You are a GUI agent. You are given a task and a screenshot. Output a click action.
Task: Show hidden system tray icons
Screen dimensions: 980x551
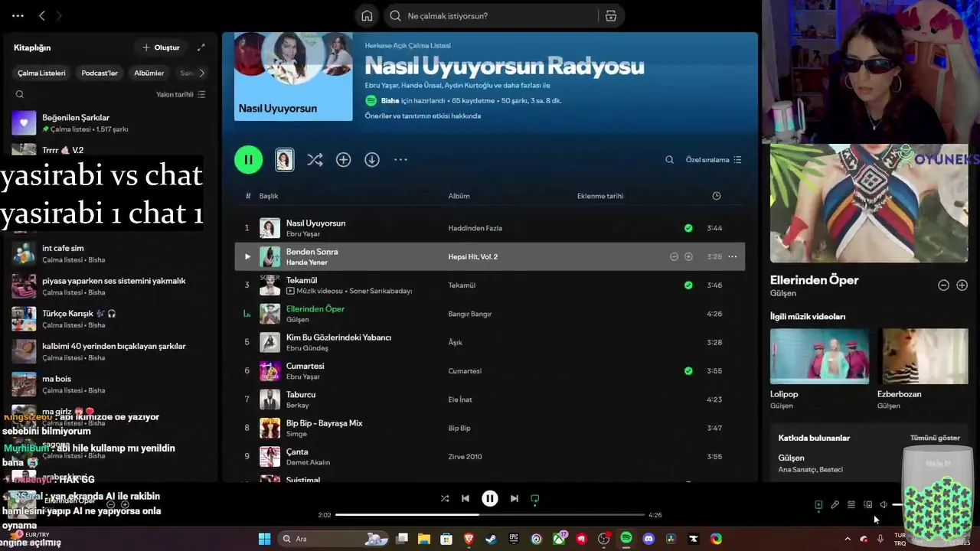point(847,539)
